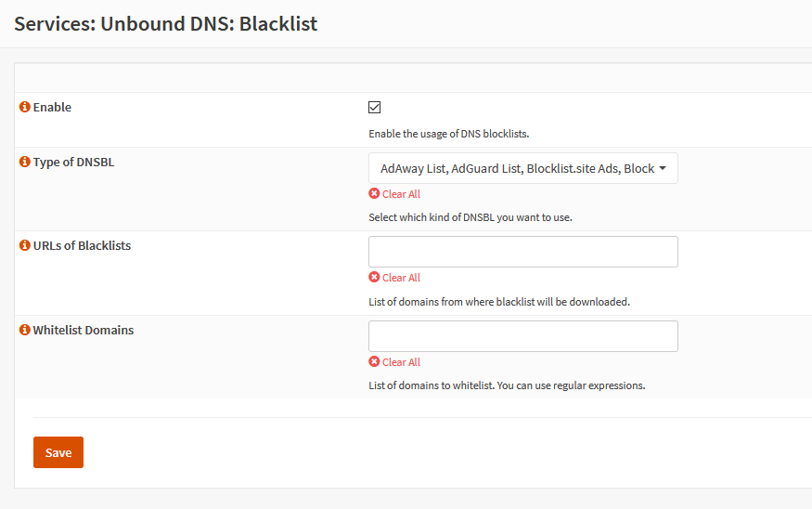Clear All selections for Type of DNSBL
Viewport: 812px width, 509px height.
(401, 194)
